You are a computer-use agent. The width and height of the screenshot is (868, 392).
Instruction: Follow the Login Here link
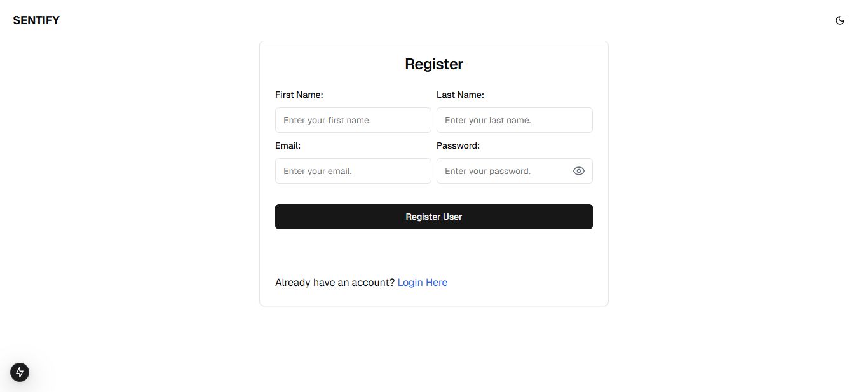point(423,283)
